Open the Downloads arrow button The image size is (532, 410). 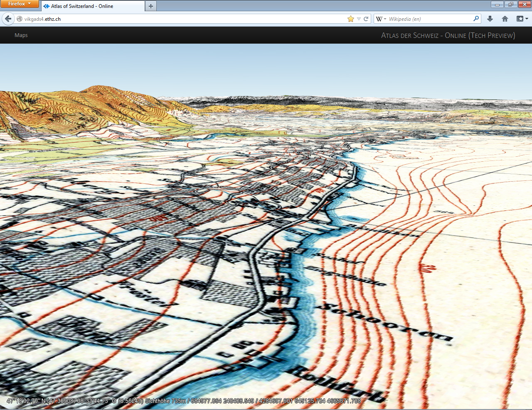pos(490,19)
